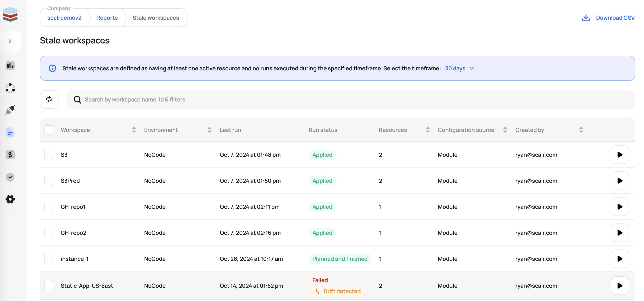Viewport: 644px width, 301px height.
Task: Open the plug integrations sidebar icon
Action: 10,110
